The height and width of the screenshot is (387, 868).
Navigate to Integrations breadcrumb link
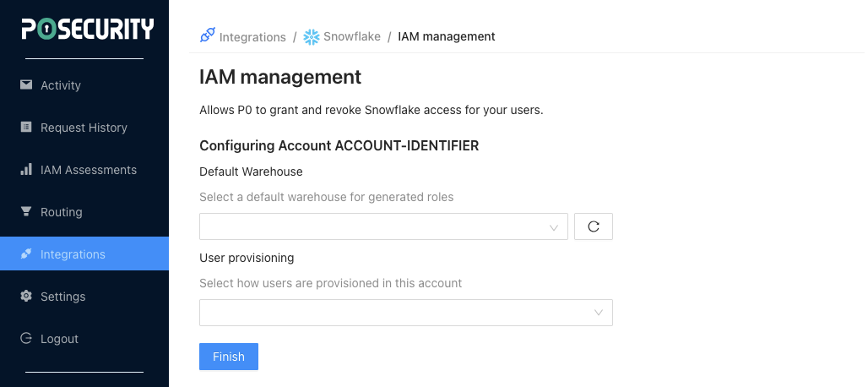pos(252,37)
